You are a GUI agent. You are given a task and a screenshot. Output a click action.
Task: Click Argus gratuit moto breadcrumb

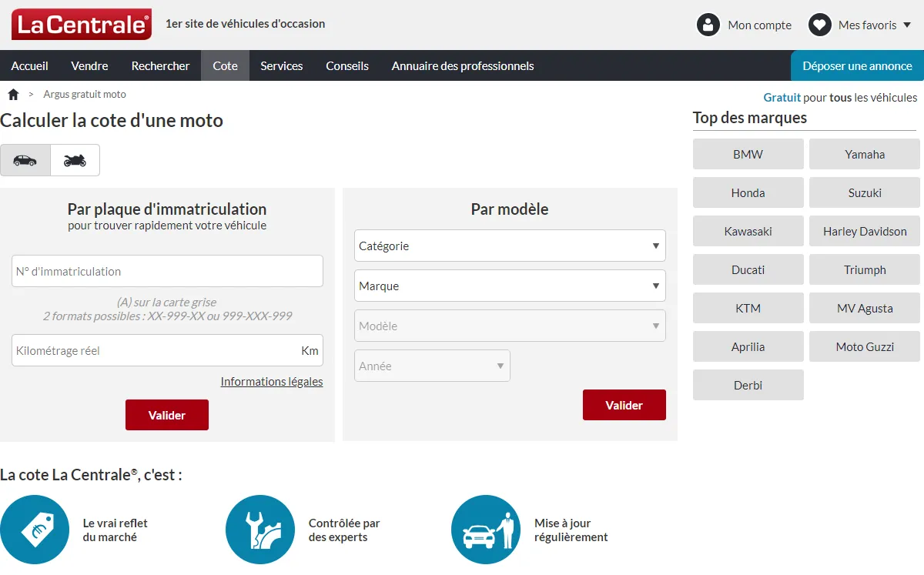85,95
